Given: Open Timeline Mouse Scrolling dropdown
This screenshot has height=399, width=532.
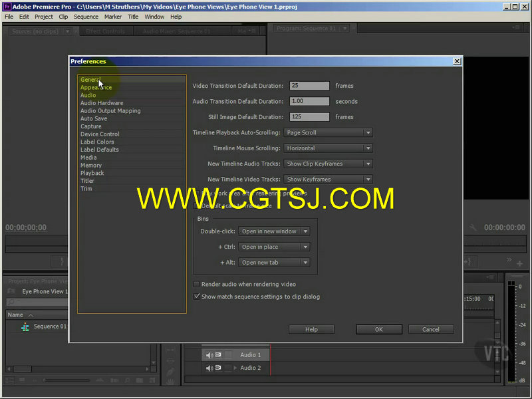Looking at the screenshot, I should [328, 148].
